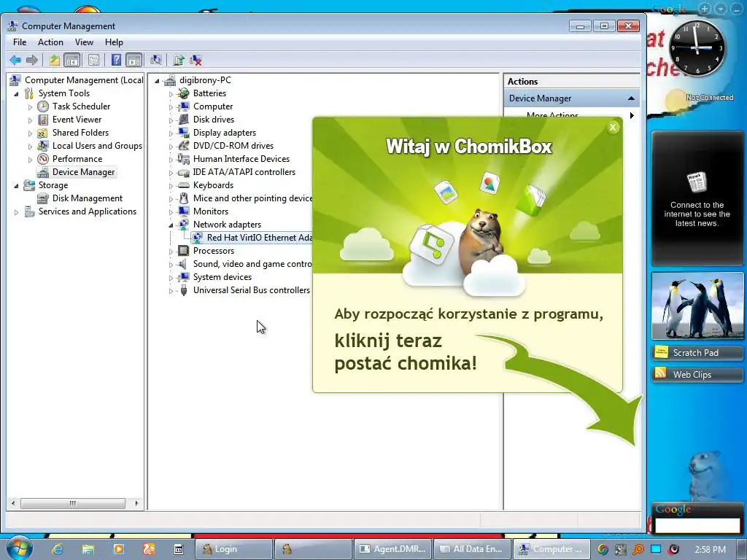Expand the Batteries device category
Image resolution: width=747 pixels, height=560 pixels.
[x=171, y=94]
